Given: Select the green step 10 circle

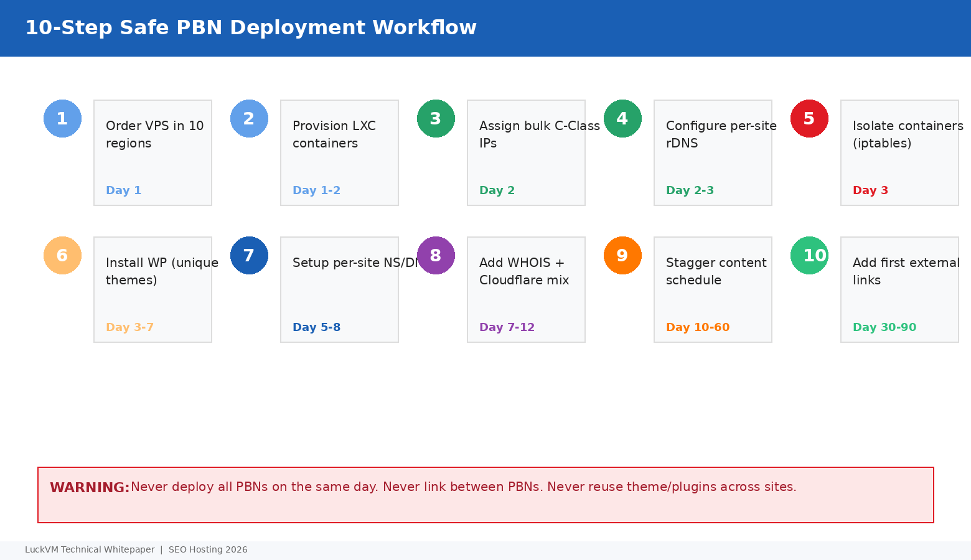Looking at the screenshot, I should pos(809,255).
